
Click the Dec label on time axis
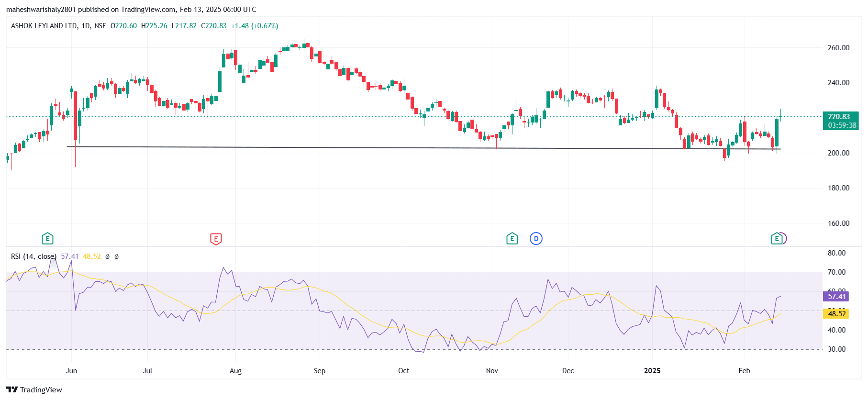(568, 371)
